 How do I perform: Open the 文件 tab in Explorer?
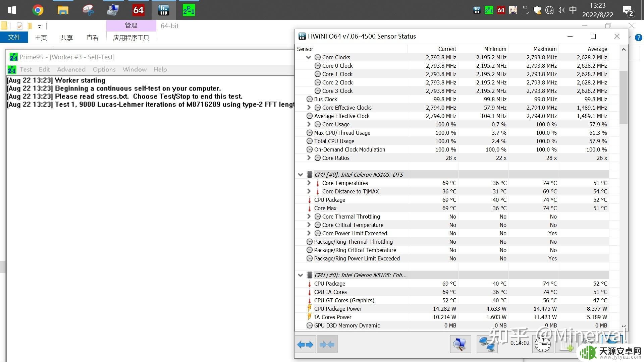pos(14,37)
